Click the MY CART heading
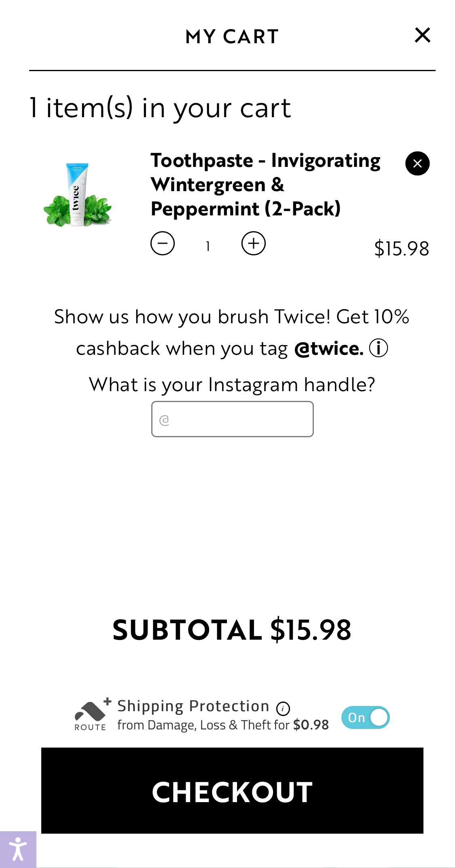 coord(232,37)
